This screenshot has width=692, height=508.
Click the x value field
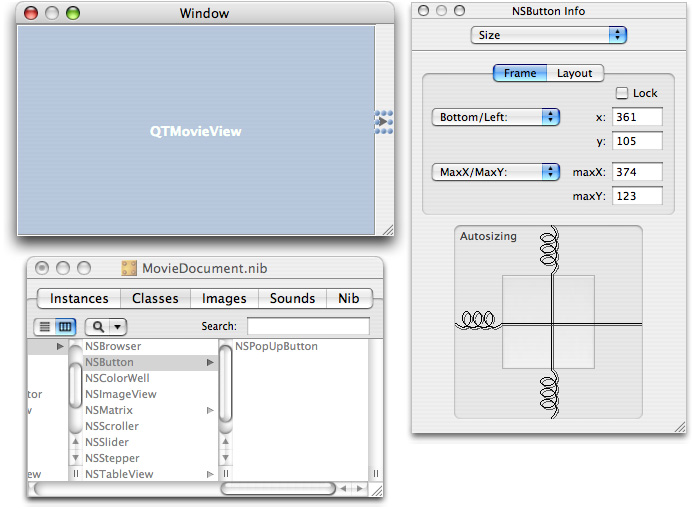click(x=637, y=117)
